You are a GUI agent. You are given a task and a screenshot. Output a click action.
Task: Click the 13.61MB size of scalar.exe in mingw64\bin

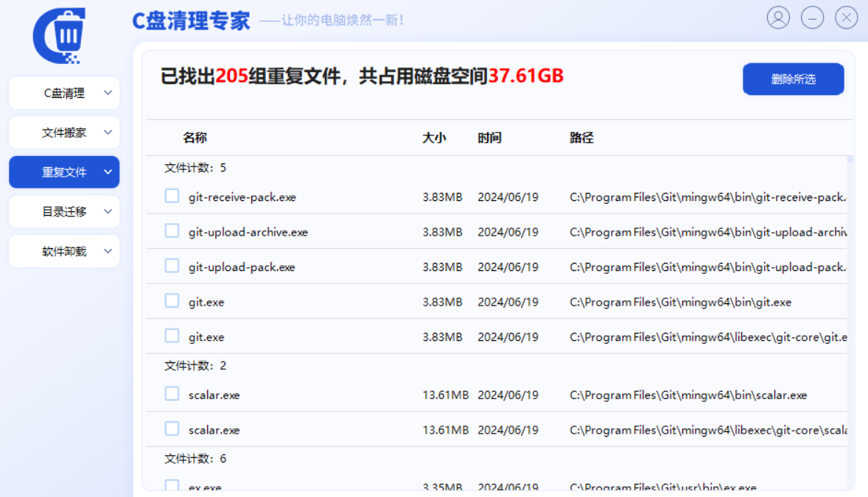446,395
